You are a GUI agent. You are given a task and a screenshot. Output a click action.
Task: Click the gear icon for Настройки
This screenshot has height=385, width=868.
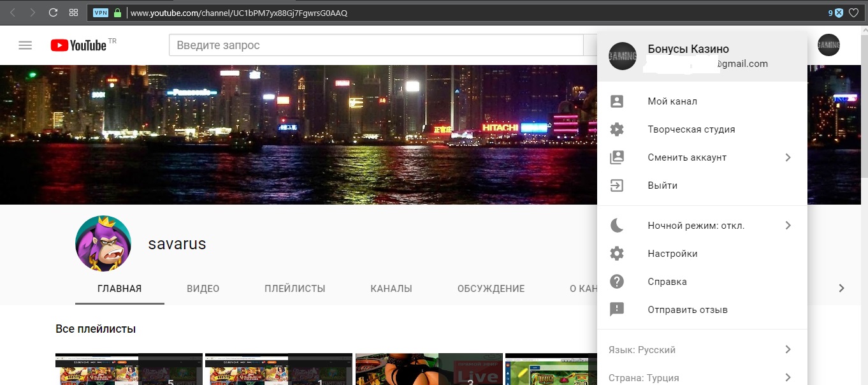[617, 254]
